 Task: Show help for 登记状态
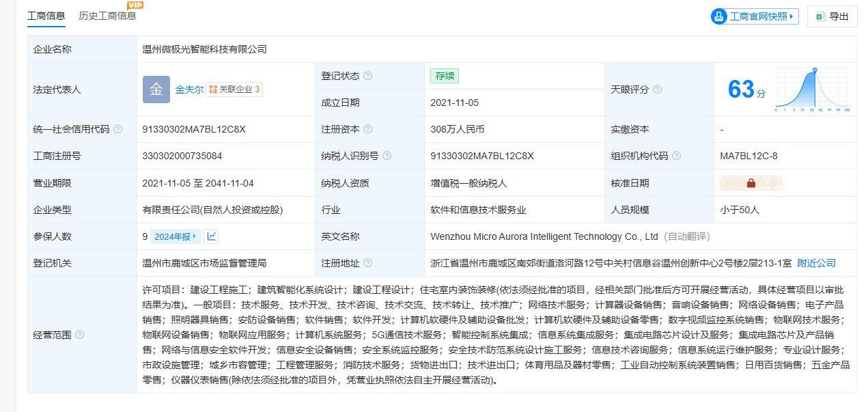368,76
